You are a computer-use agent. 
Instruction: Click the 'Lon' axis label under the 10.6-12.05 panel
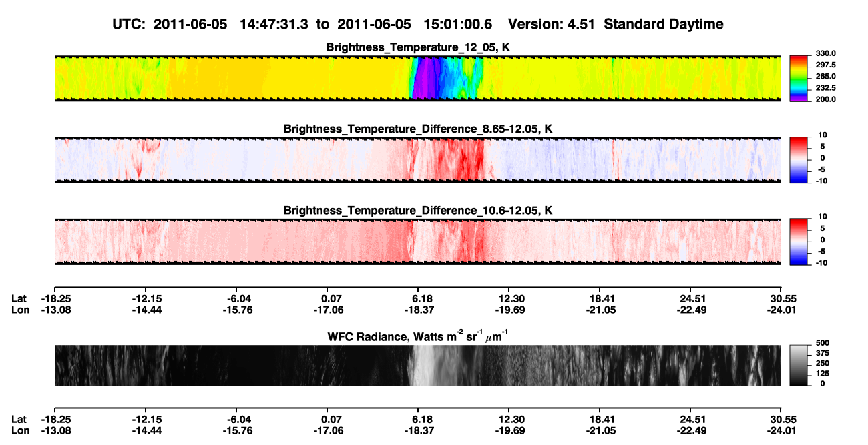pyautogui.click(x=20, y=310)
